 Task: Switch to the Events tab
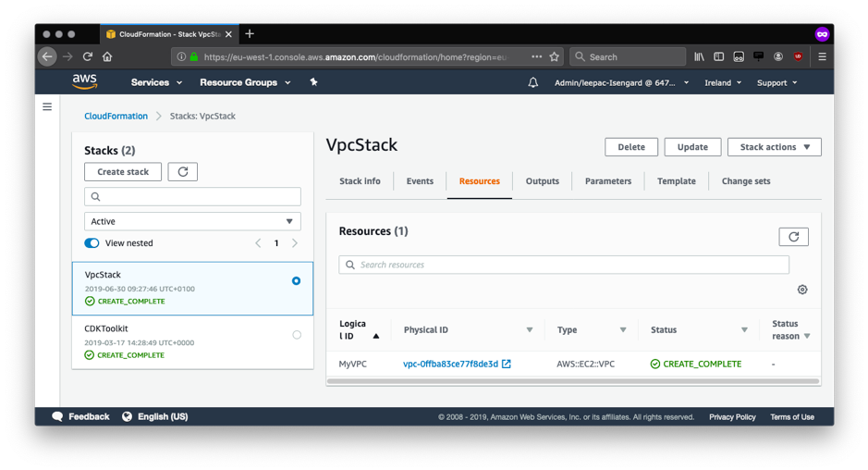(420, 180)
